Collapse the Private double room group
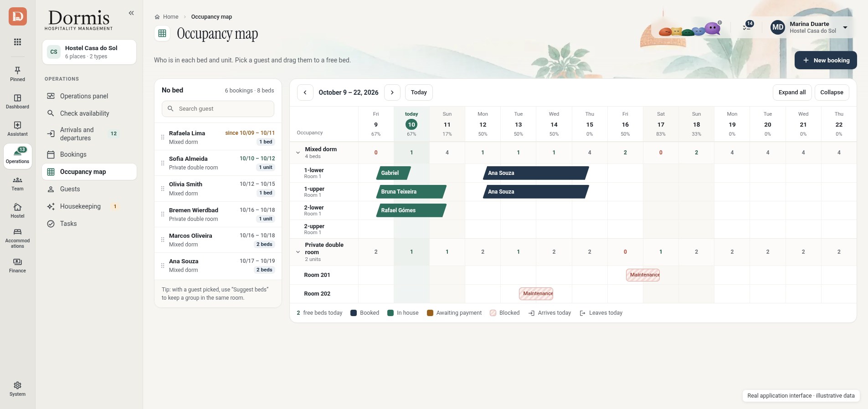Screen dimensions: 868x409 pyautogui.click(x=298, y=252)
